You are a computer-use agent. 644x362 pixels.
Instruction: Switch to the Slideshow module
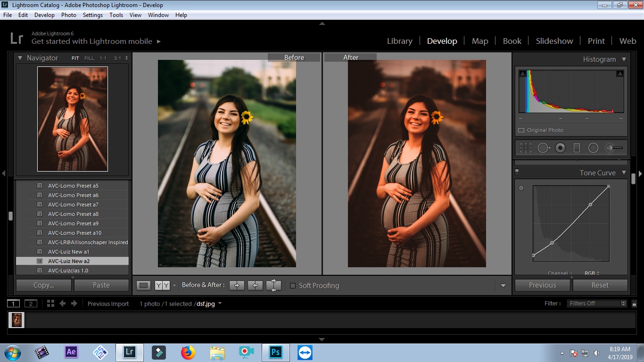[x=554, y=41]
